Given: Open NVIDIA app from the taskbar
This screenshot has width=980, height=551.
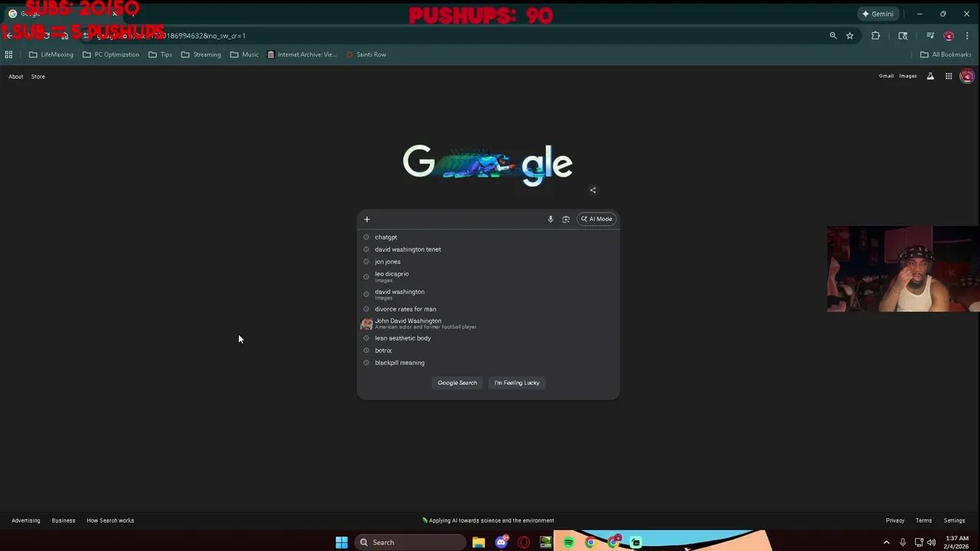Looking at the screenshot, I should point(546,543).
